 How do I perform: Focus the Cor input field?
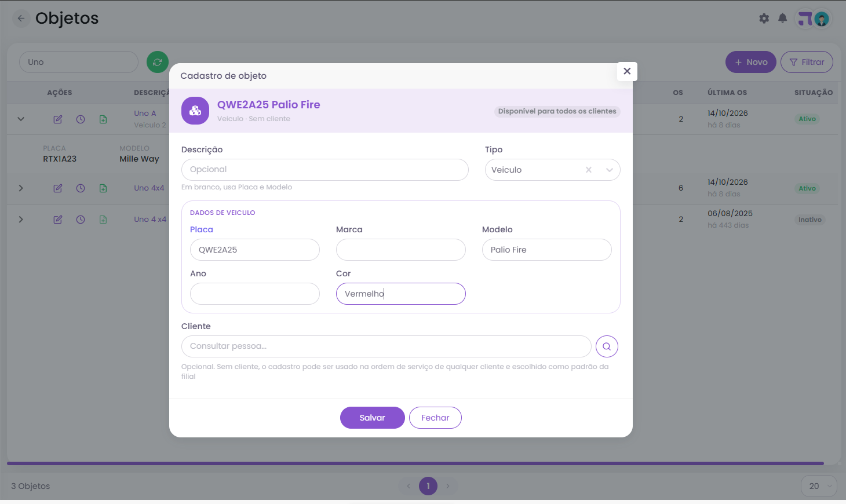tap(401, 294)
